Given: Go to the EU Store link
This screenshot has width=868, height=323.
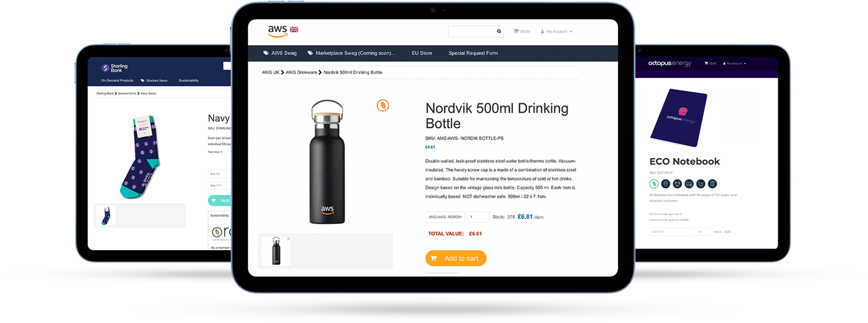Looking at the screenshot, I should point(422,53).
